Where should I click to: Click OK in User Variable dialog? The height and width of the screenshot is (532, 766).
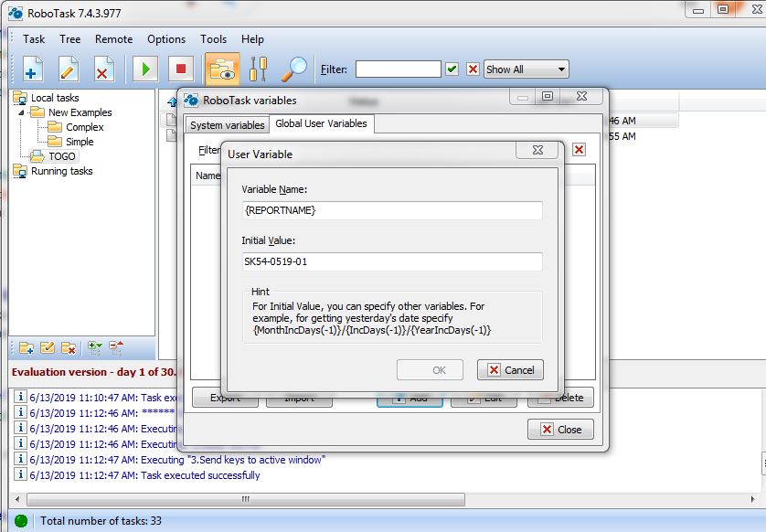[430, 370]
